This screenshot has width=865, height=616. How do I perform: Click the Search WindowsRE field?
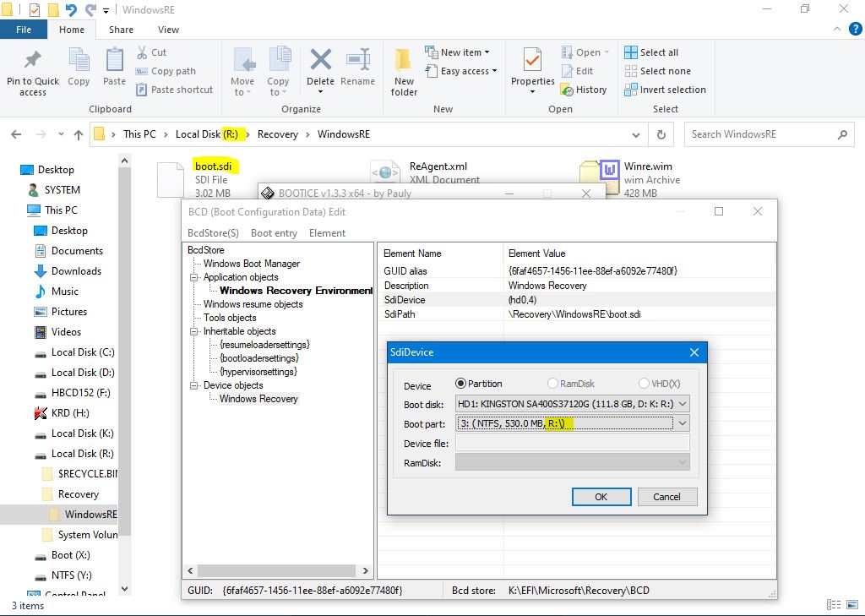760,134
